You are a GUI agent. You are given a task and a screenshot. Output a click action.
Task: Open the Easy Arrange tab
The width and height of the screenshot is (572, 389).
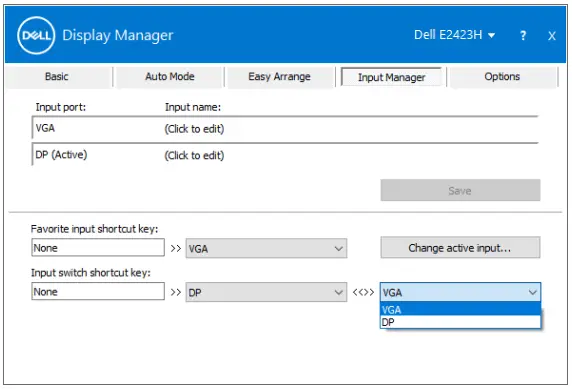click(x=279, y=77)
